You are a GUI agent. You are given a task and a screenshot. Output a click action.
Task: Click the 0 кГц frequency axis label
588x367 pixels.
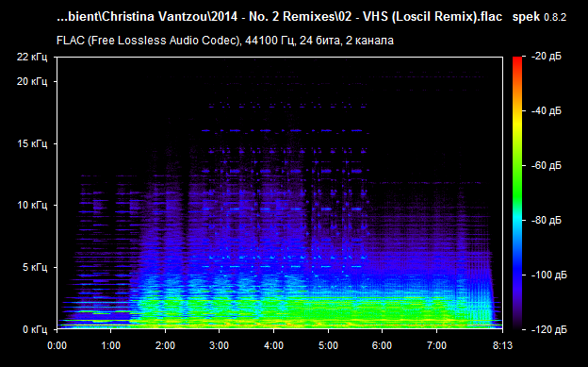pos(35,329)
